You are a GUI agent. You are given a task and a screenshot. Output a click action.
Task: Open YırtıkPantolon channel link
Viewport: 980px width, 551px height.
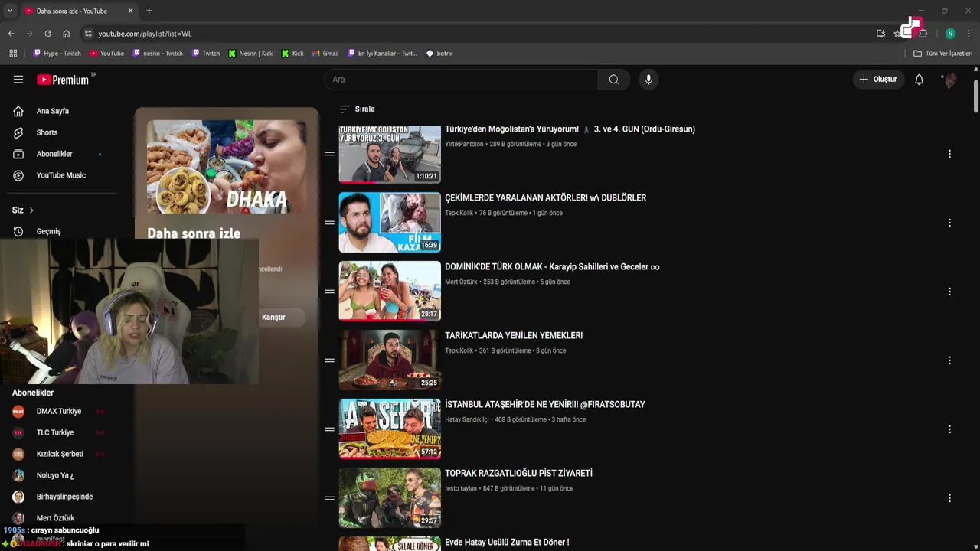(464, 144)
